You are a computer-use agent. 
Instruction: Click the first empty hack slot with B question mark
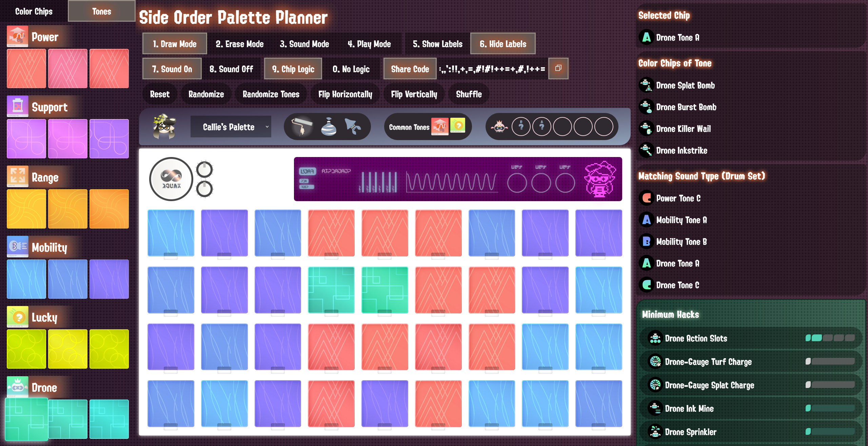click(x=521, y=127)
